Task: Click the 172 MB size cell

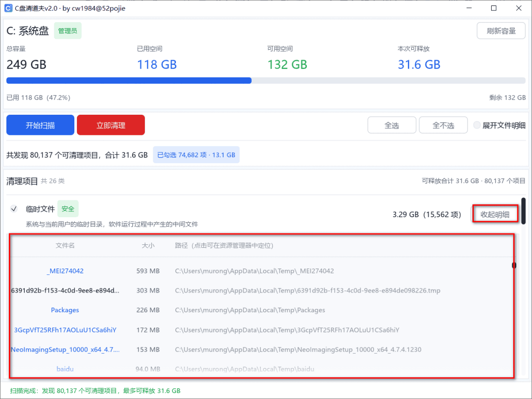Action: pyautogui.click(x=148, y=330)
